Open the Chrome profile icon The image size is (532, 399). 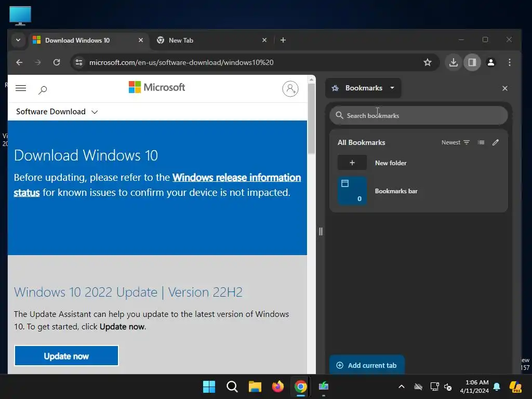491,62
